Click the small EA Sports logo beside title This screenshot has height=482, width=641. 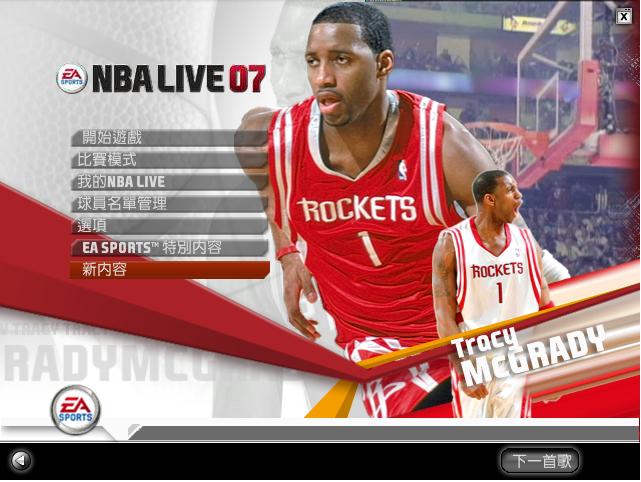click(71, 78)
